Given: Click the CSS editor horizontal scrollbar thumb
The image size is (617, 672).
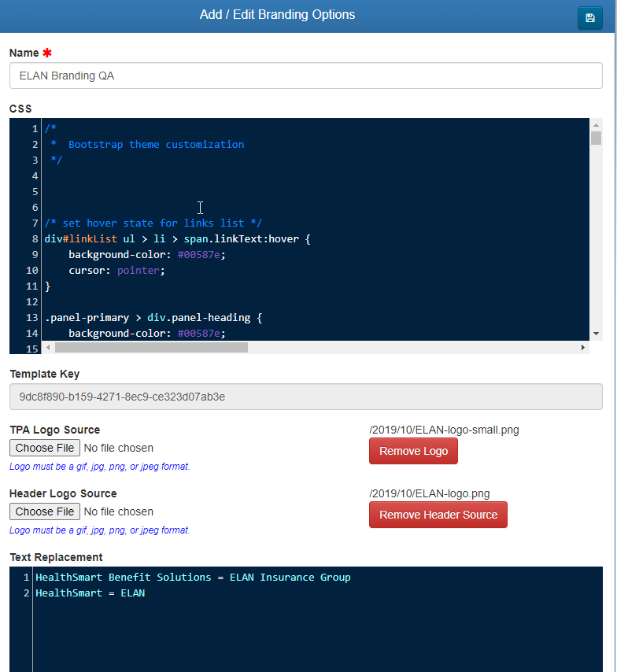Looking at the screenshot, I should click(x=151, y=347).
